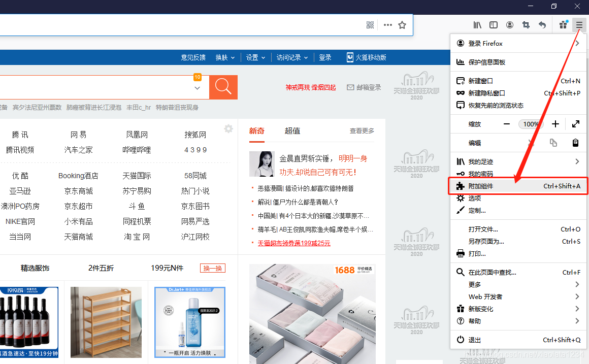589x364 pixels.
Task: Click the wooden shoe rack thumbnail
Action: (x=106, y=322)
